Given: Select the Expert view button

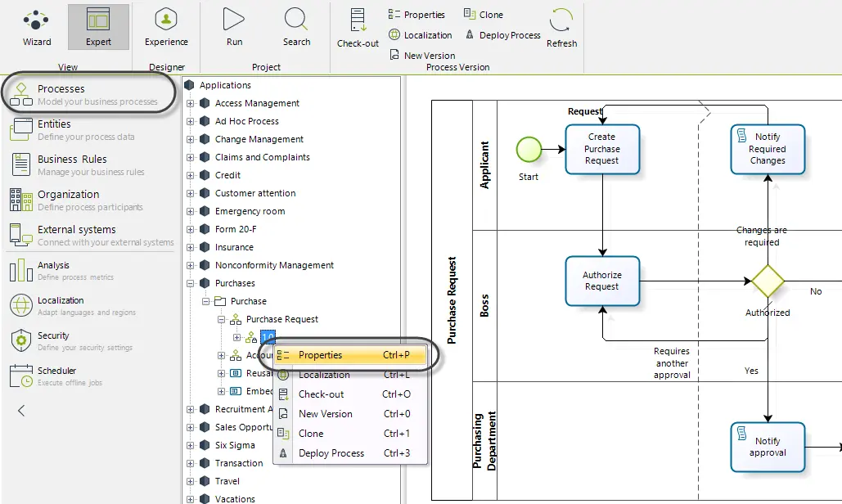Looking at the screenshot, I should tap(98, 27).
